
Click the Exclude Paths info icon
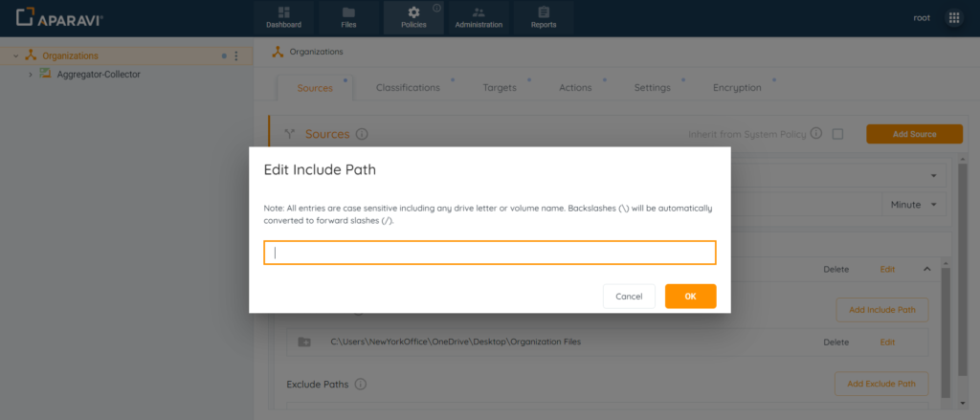pos(360,384)
